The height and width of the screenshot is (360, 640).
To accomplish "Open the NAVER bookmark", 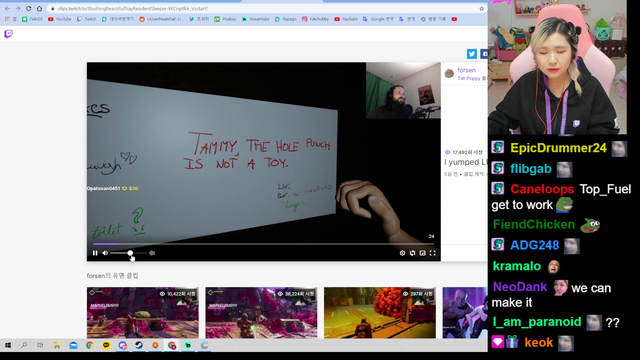I will pos(32,19).
